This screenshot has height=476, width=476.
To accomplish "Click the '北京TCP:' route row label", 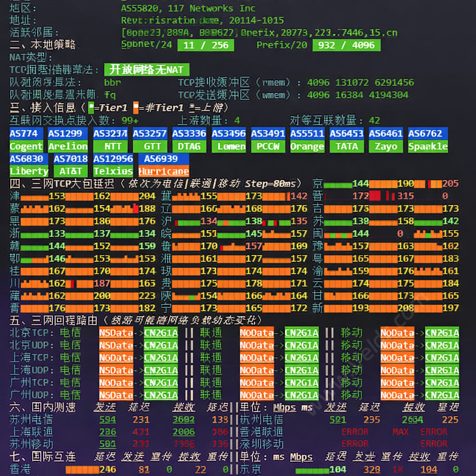I will (x=32, y=333).
